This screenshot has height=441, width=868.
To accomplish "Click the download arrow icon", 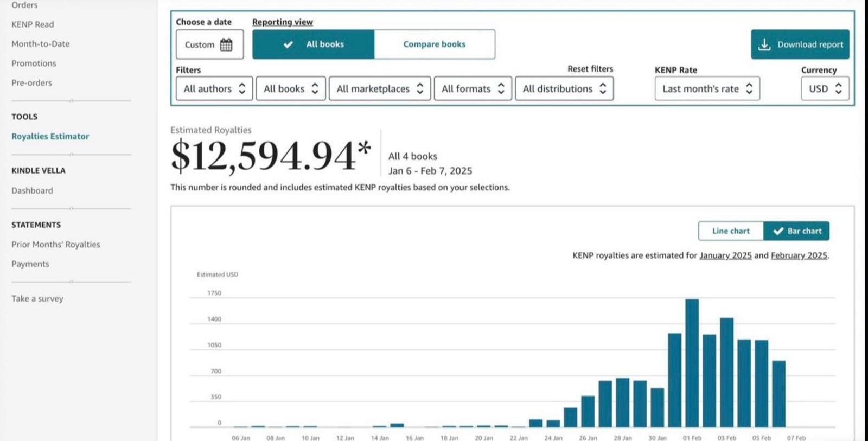I will [x=764, y=44].
